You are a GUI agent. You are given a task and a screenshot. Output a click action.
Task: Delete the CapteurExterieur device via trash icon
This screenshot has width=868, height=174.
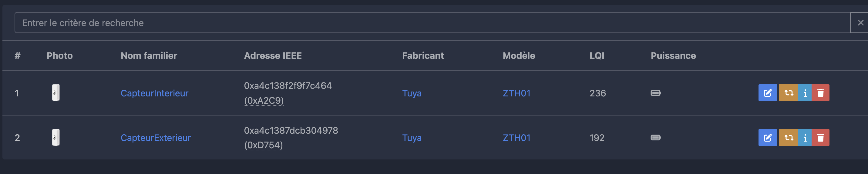[820, 138]
